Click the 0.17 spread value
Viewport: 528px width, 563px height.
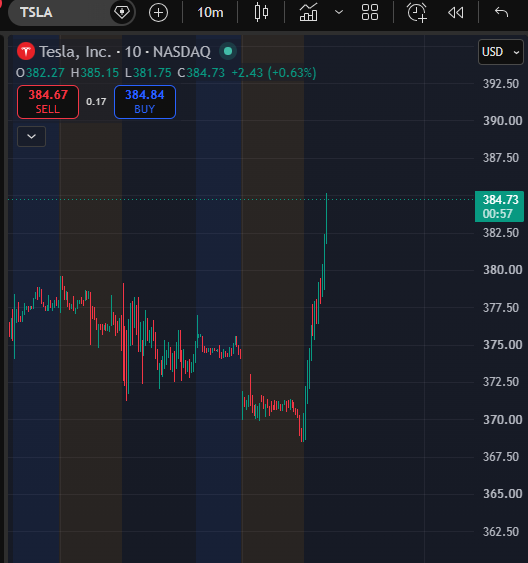click(96, 102)
